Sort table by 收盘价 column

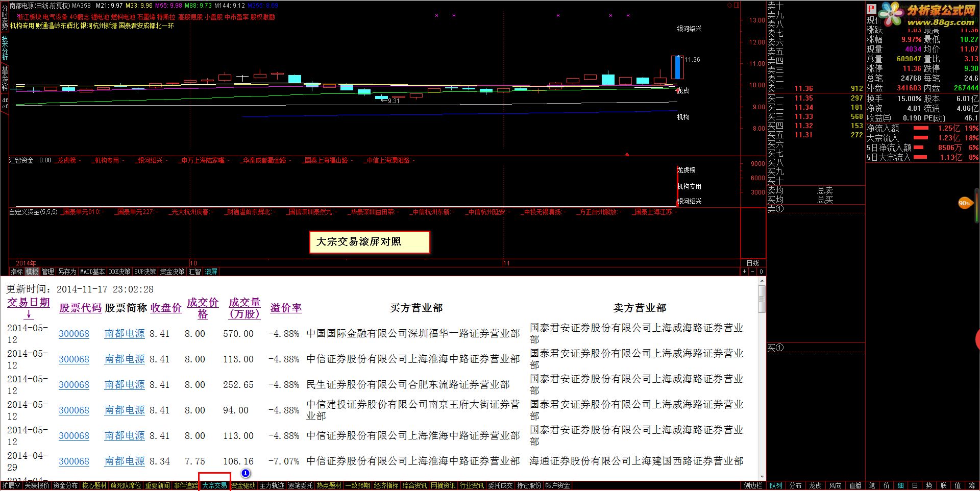point(166,308)
